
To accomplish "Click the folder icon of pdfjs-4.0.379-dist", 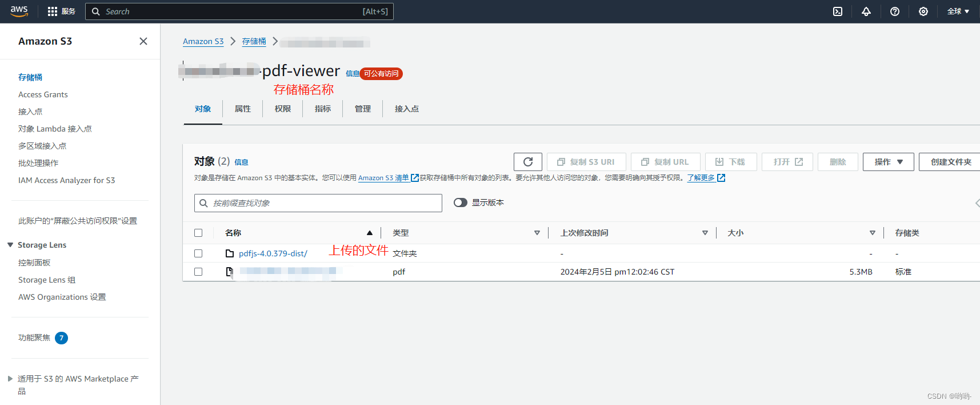I will coord(230,253).
